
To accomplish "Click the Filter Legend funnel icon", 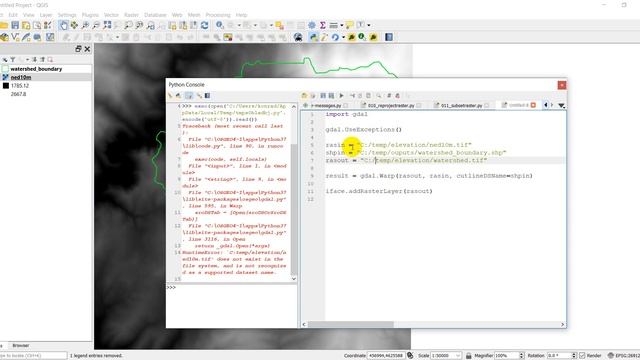I will 13,60.
